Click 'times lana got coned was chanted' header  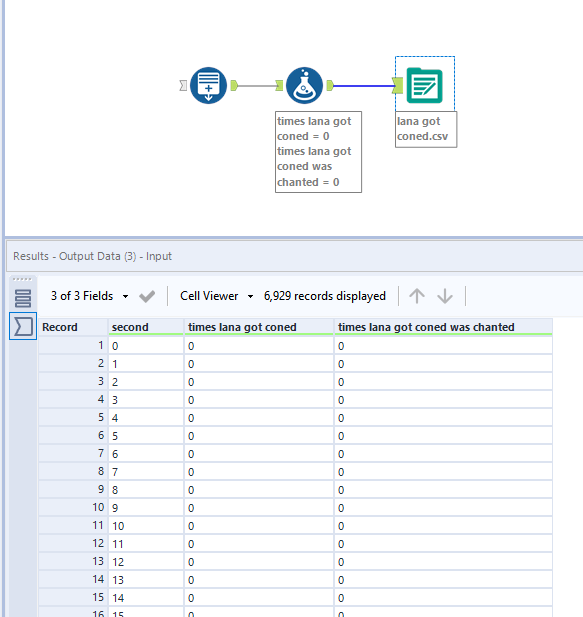(x=443, y=327)
